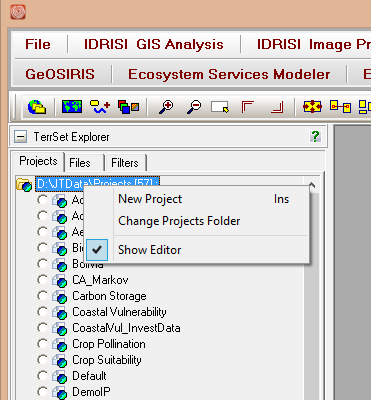Select the Crop Suitability radio button
This screenshot has width=371, height=400.
pos(42,360)
